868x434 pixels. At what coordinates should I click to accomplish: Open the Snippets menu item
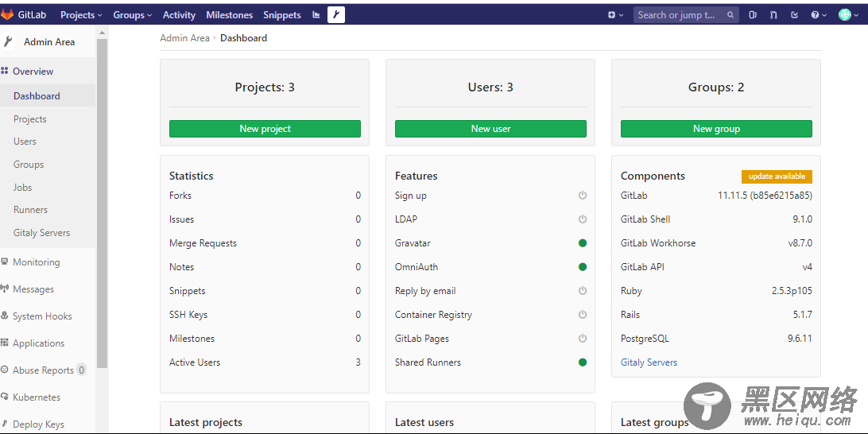[281, 15]
